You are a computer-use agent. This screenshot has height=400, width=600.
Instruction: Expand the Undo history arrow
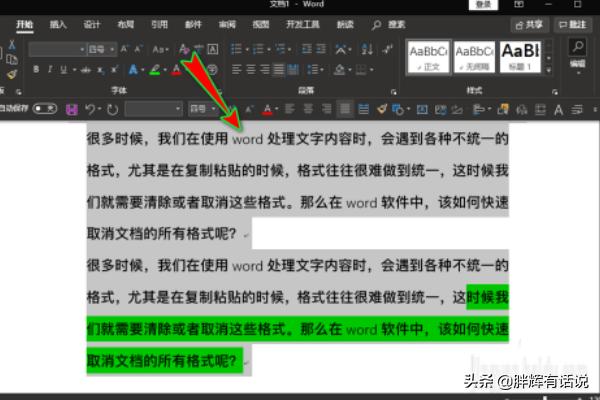point(99,109)
